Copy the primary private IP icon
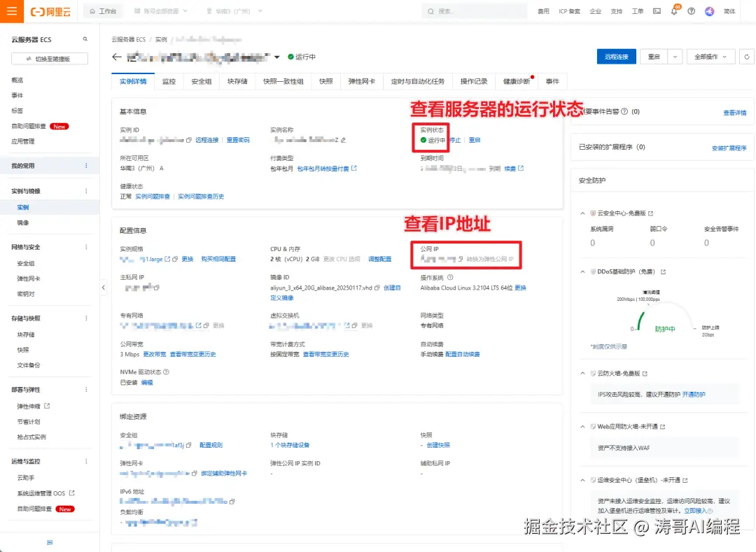 [x=157, y=288]
